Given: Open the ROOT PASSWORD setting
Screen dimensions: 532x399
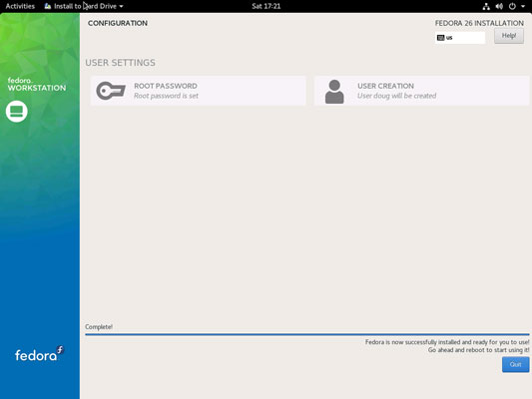Looking at the screenshot, I should (x=199, y=91).
